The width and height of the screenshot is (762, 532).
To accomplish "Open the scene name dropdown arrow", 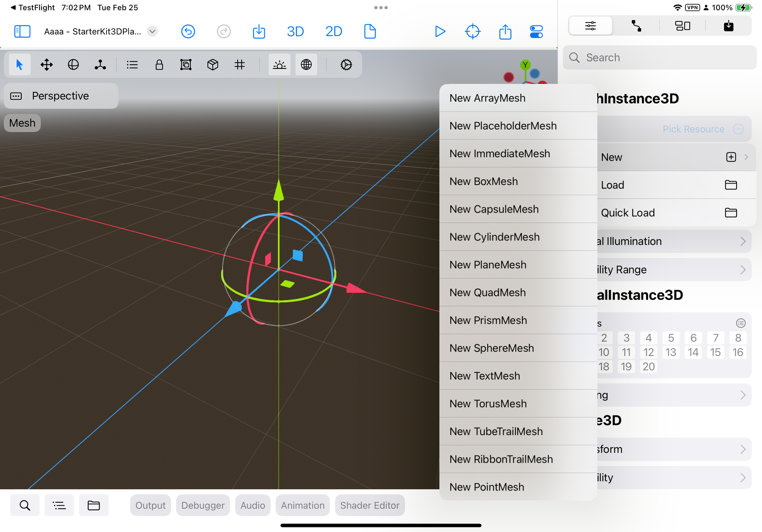I will (x=152, y=31).
